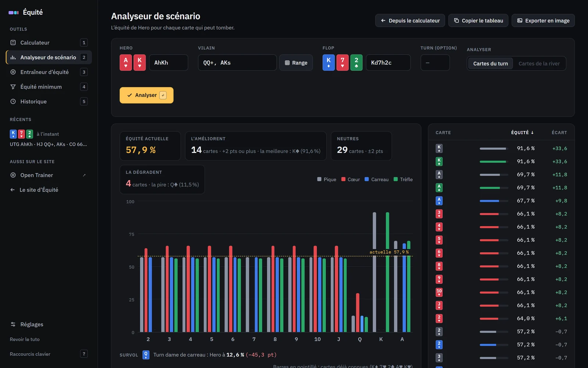The height and width of the screenshot is (368, 588).
Task: Click the CARTE column header
Action: tap(443, 132)
